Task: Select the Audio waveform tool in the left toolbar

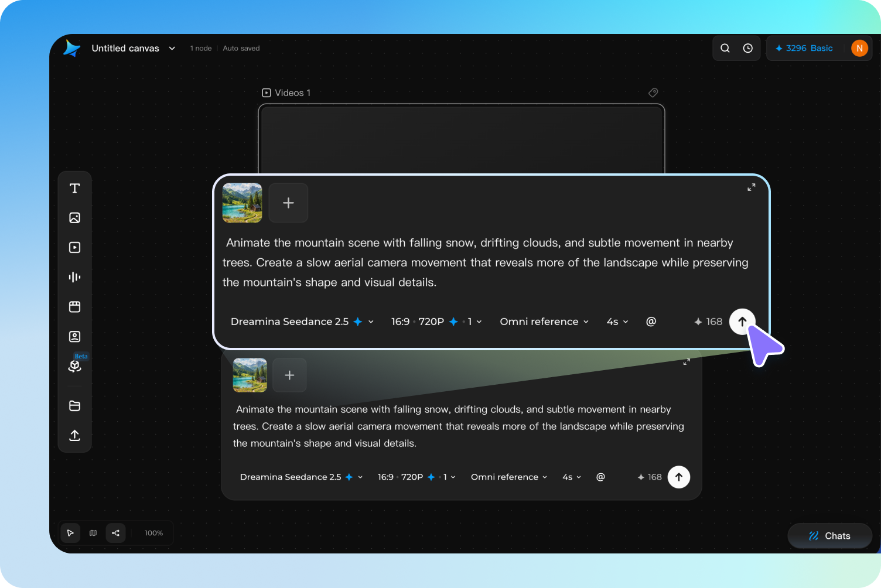Action: point(74,277)
